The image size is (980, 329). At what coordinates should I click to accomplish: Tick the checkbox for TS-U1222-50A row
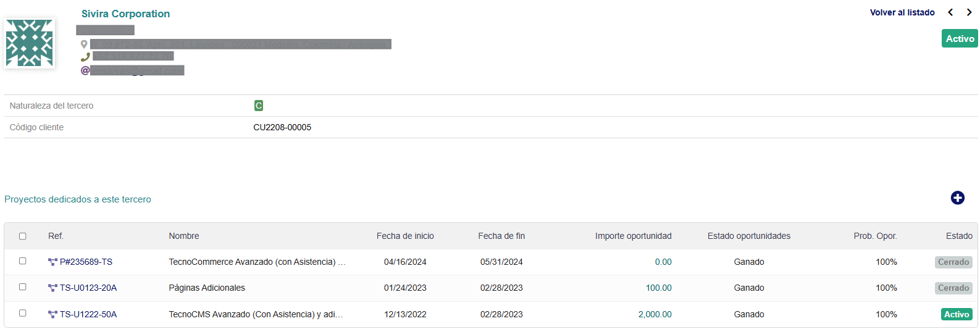(23, 314)
